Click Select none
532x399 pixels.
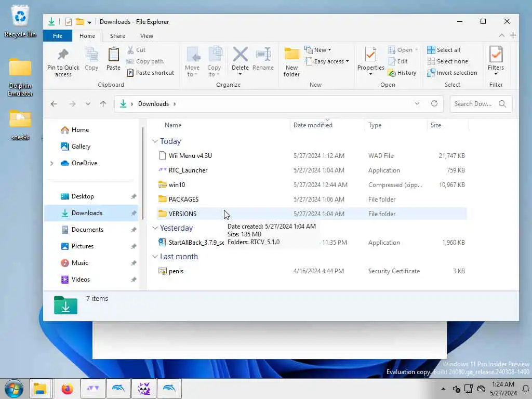tap(447, 61)
